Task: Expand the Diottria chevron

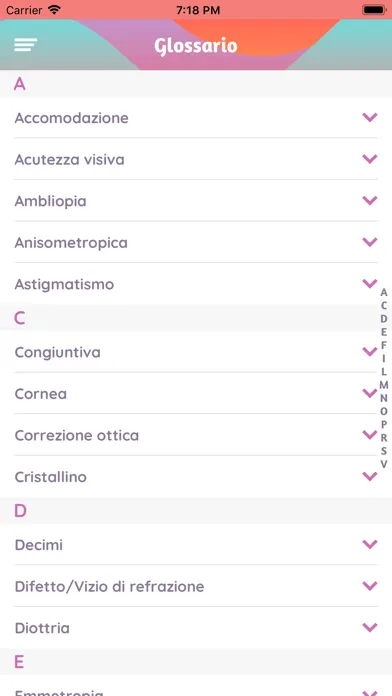Action: point(369,628)
